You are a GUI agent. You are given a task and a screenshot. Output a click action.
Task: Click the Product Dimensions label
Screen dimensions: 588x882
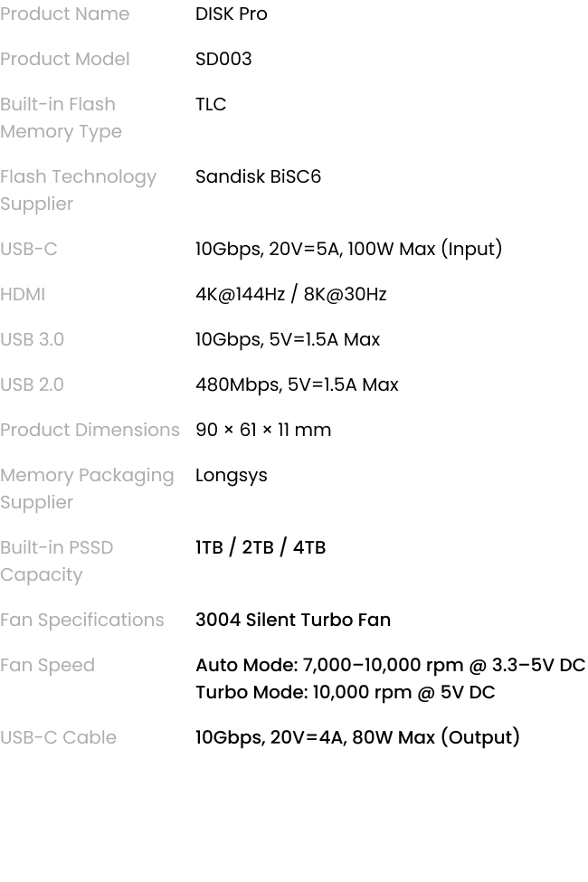click(90, 430)
